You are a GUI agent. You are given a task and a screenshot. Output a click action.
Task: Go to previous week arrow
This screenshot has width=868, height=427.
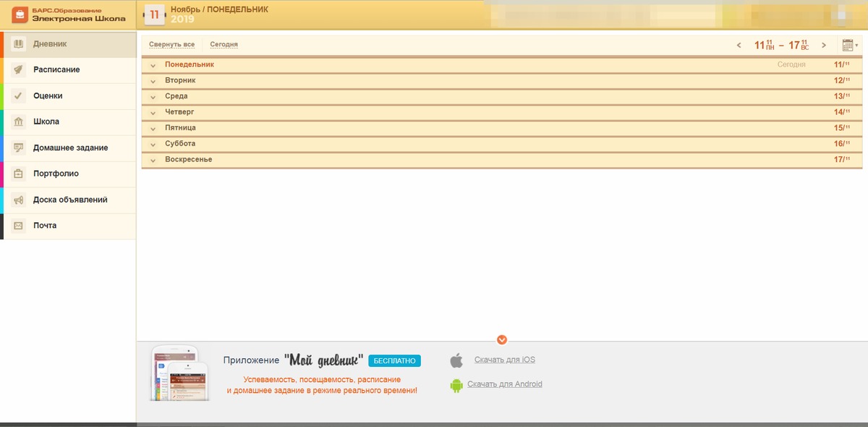click(739, 45)
